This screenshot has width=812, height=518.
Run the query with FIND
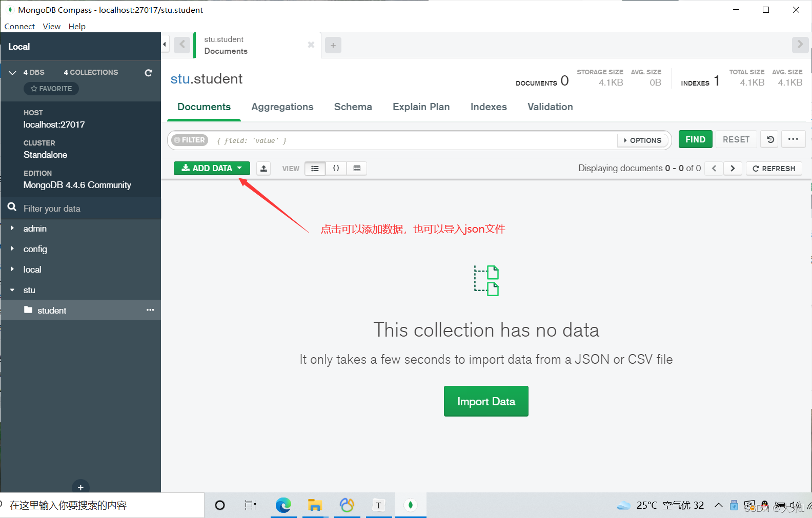click(695, 139)
